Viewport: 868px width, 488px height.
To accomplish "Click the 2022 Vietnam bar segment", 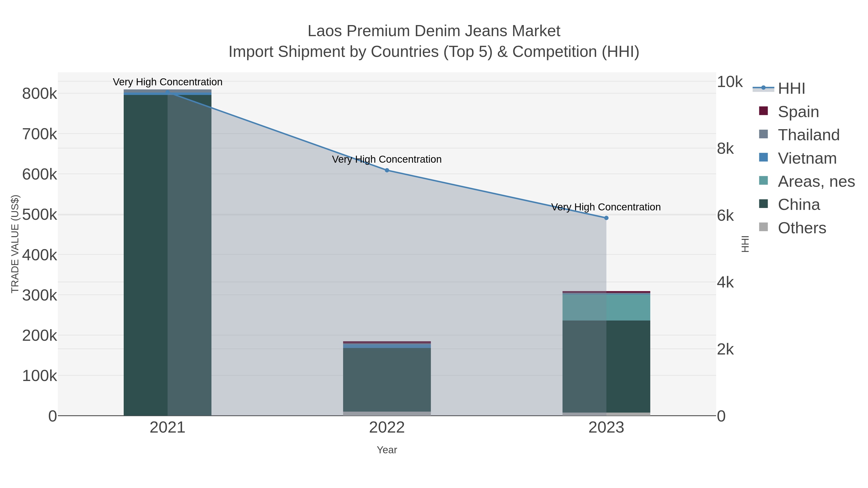I will tap(387, 346).
